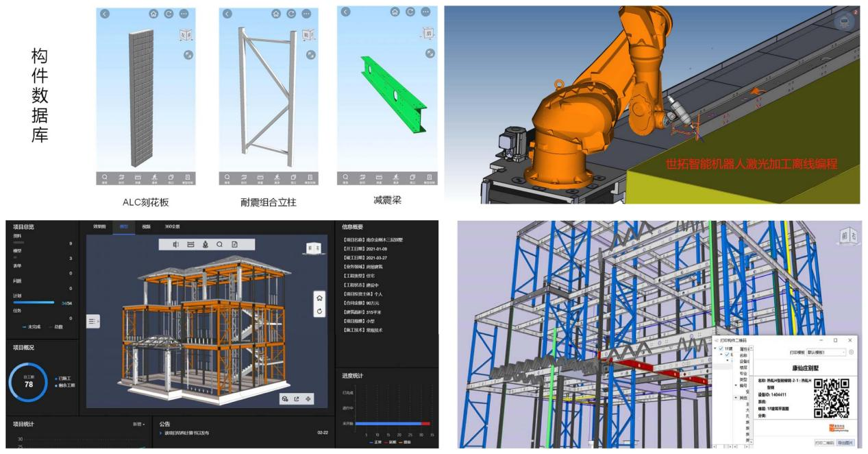The width and height of the screenshot is (868, 454).
Task: Switch to the 360全景 tab
Action: (x=172, y=226)
